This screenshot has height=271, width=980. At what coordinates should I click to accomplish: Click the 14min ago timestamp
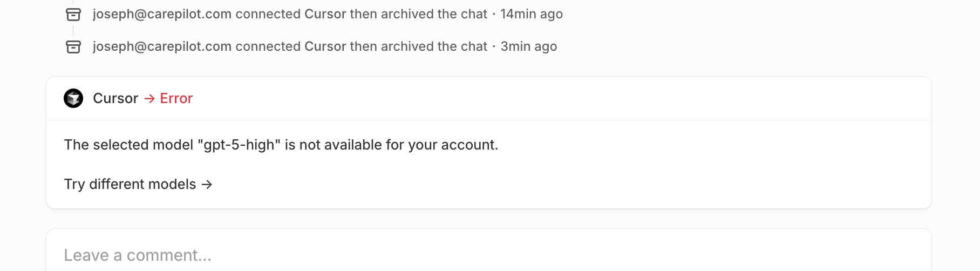coord(531,14)
